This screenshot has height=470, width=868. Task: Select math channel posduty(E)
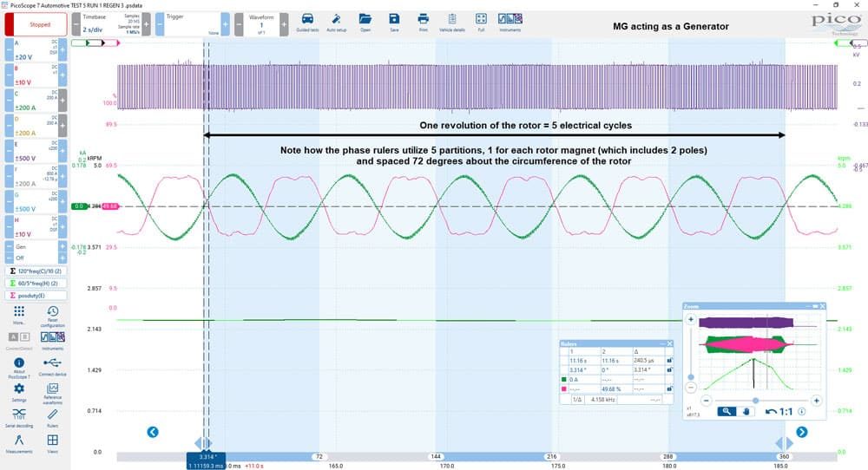(x=36, y=296)
